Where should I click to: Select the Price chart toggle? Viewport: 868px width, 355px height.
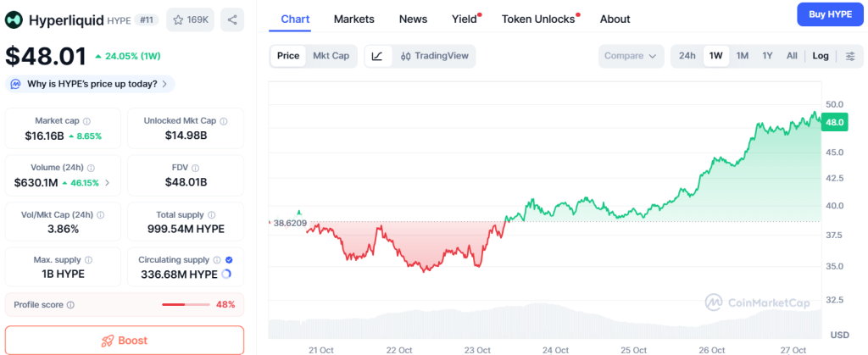coord(288,56)
